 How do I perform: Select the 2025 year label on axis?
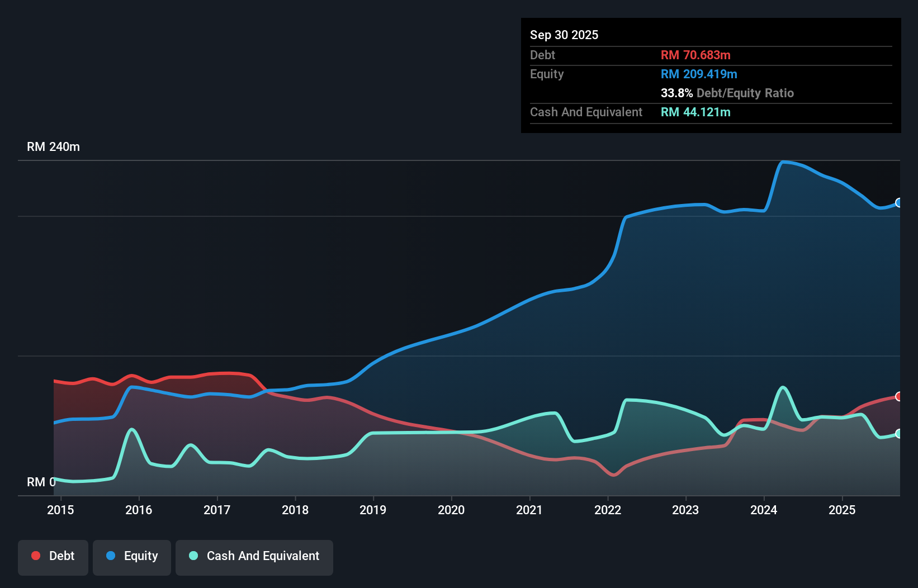843,510
